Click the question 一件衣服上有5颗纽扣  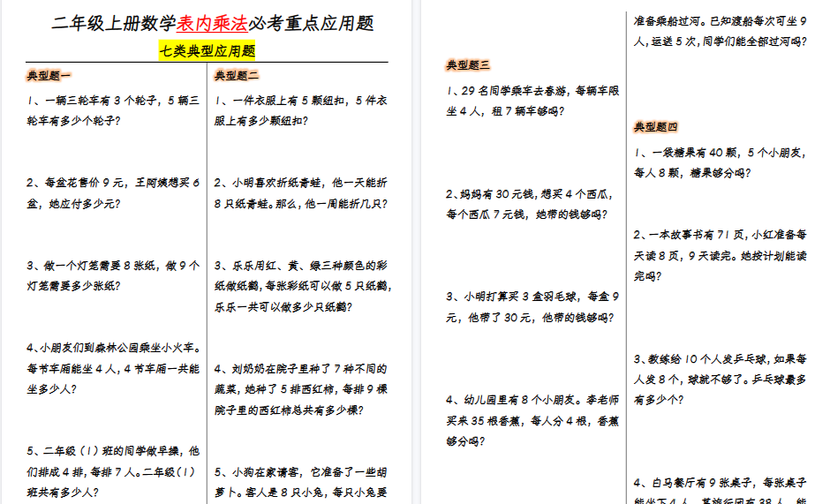click(x=301, y=110)
